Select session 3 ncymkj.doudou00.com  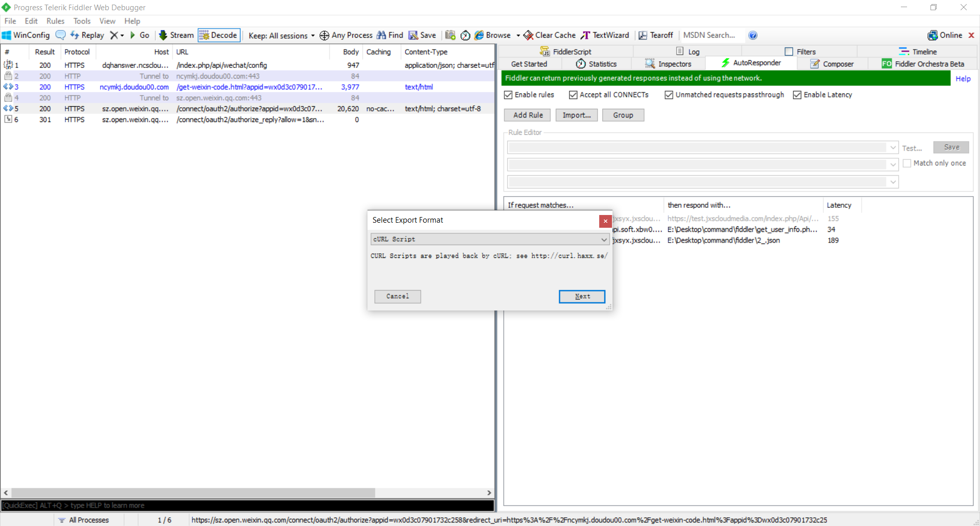pyautogui.click(x=248, y=87)
